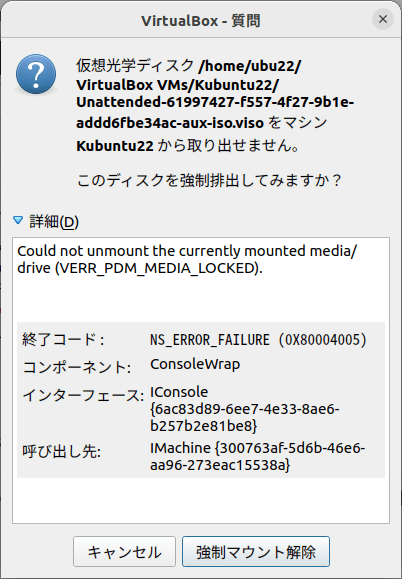402x579 pixels.
Task: Click the bold Kubuntu22 machine name
Action: point(115,146)
